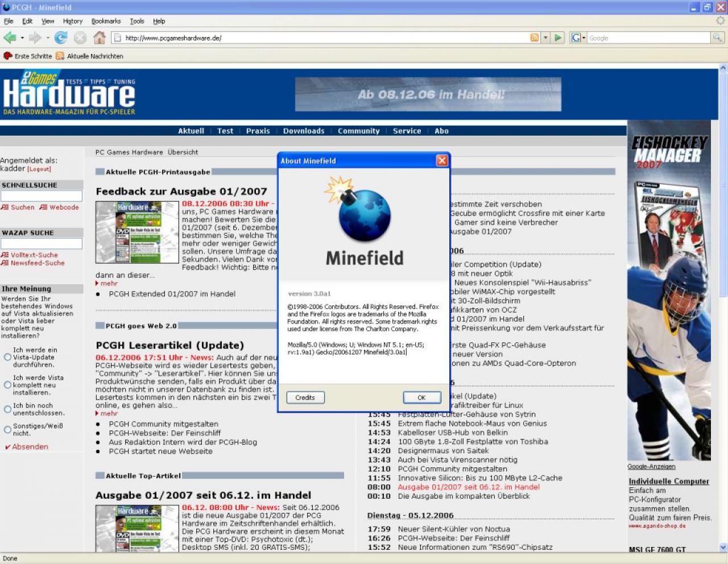This screenshot has width=728, height=564.
Task: Select 'Ich werde Vista komplett neu installieren' option
Action: point(7,385)
